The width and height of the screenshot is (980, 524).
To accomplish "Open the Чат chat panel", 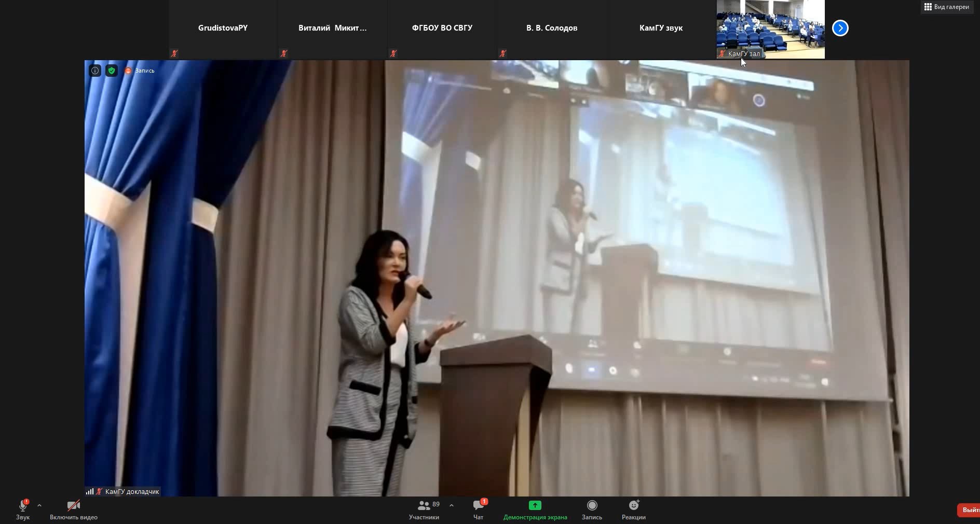I will pos(478,509).
